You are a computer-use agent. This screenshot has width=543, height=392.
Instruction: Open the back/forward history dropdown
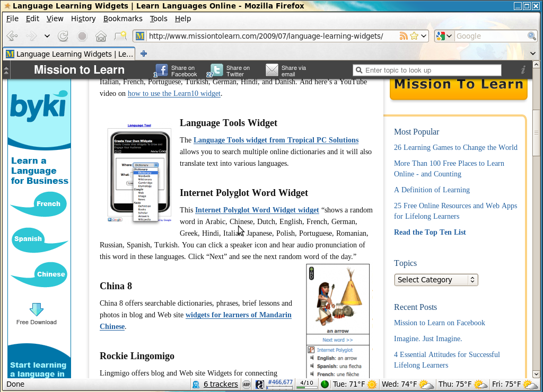coord(47,36)
